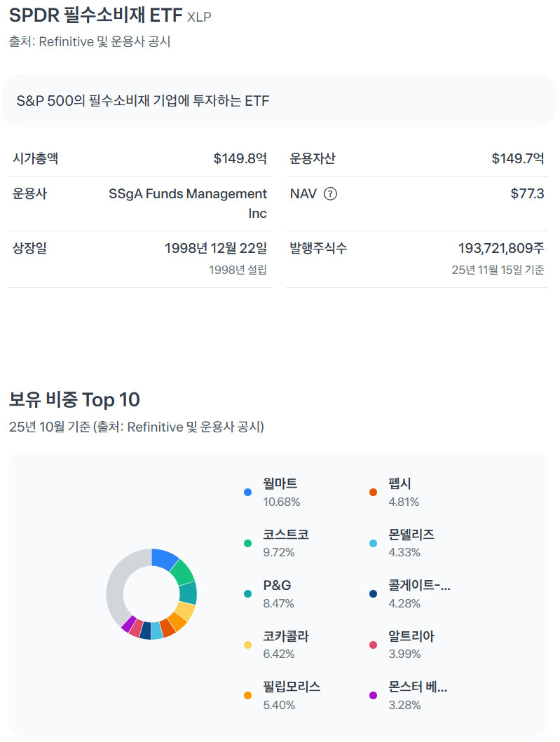Screen dimensions: 560x742
Task: Click the 코스트코 holding name
Action: pos(286,535)
